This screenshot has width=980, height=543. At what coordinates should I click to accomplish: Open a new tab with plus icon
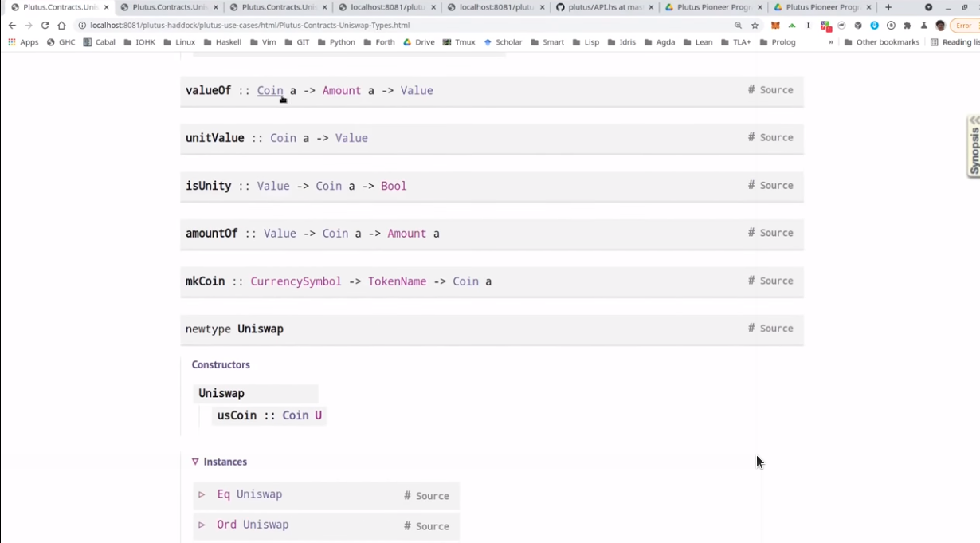[x=888, y=7]
